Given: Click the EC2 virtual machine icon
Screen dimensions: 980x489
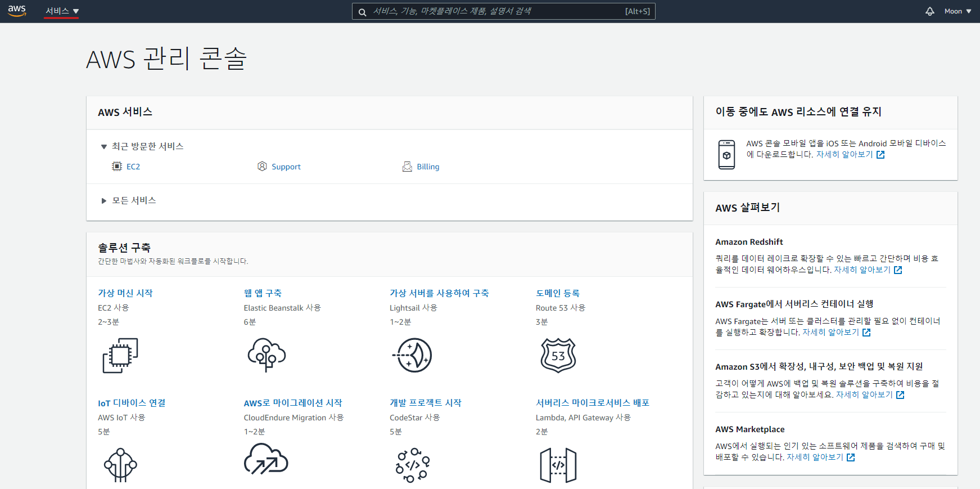Looking at the screenshot, I should (120, 355).
